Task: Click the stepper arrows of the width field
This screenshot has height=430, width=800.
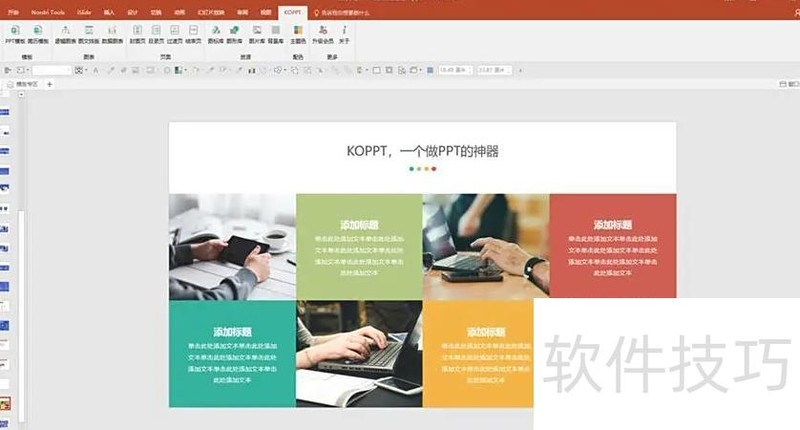Action: (x=470, y=70)
